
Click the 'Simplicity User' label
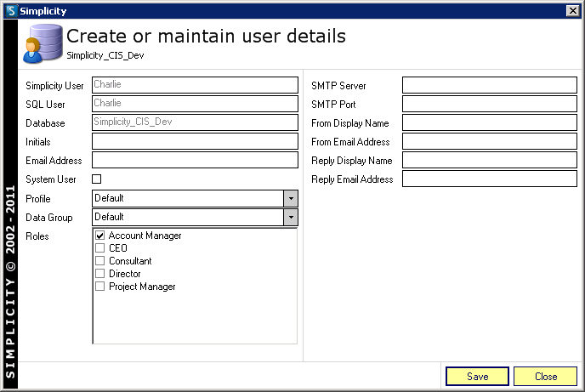pos(54,86)
